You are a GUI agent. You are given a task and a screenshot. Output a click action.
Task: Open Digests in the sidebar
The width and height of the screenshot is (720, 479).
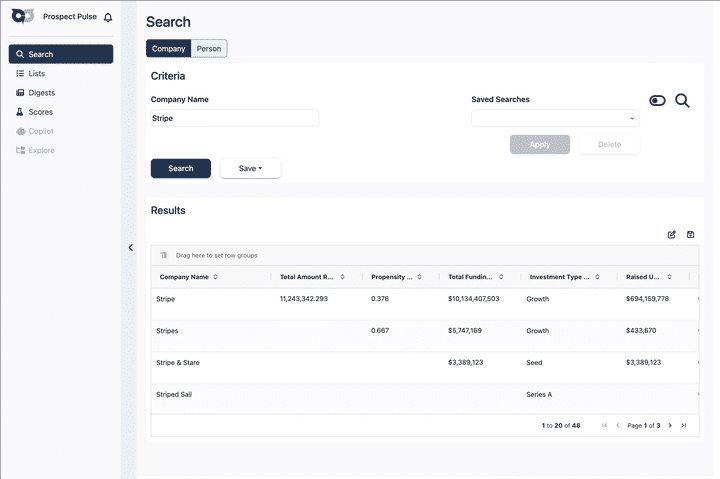tap(61, 93)
